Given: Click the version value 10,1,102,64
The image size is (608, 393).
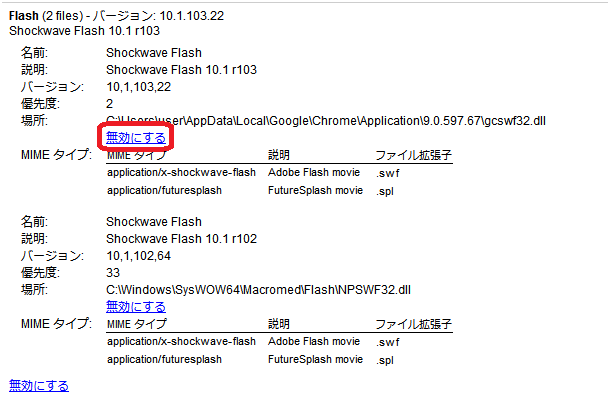Looking at the screenshot, I should [138, 256].
